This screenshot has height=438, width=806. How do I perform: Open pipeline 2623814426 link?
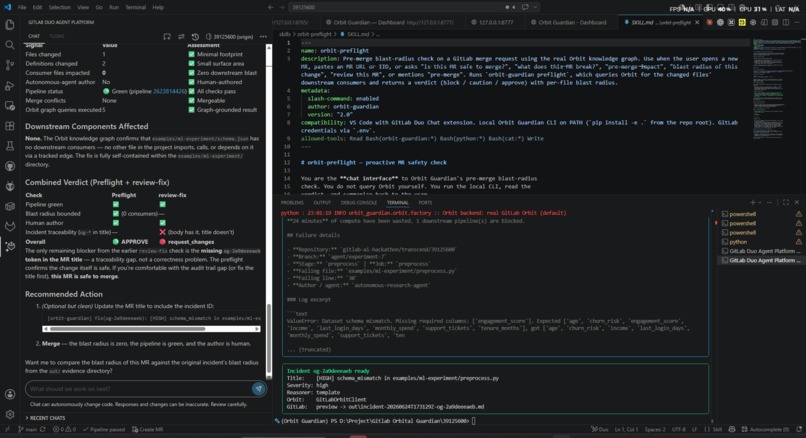point(170,91)
